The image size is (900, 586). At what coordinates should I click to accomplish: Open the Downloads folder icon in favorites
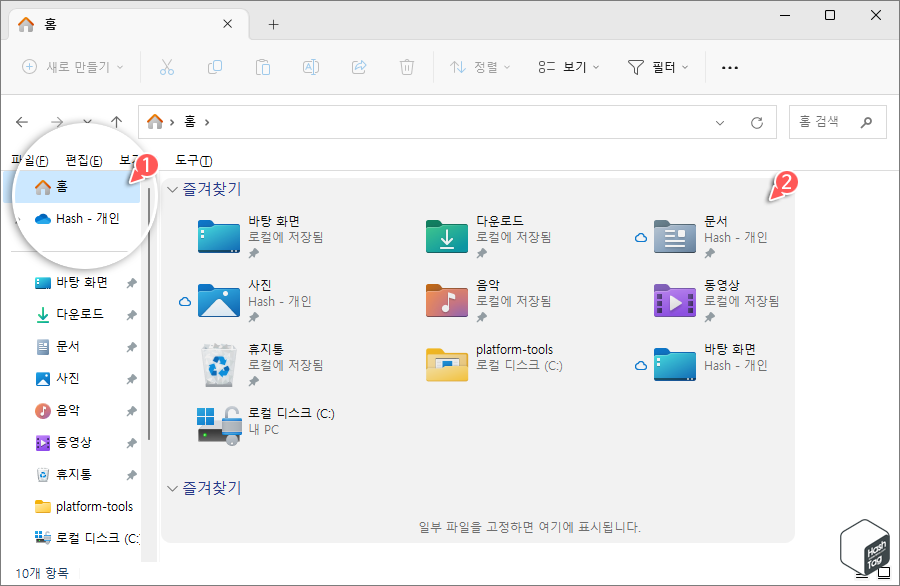point(447,236)
